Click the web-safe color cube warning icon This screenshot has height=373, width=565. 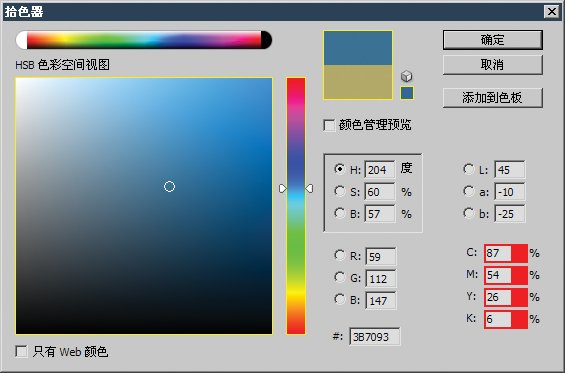tap(406, 76)
